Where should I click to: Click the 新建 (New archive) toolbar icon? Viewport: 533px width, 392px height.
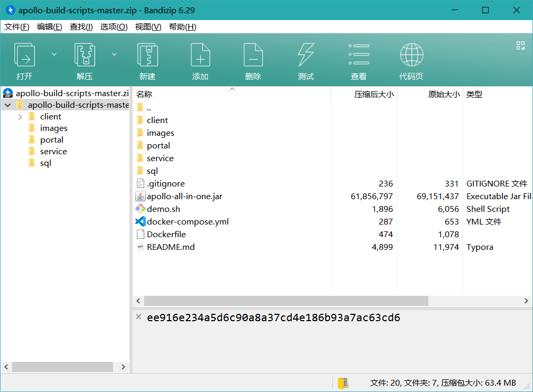pyautogui.click(x=147, y=55)
